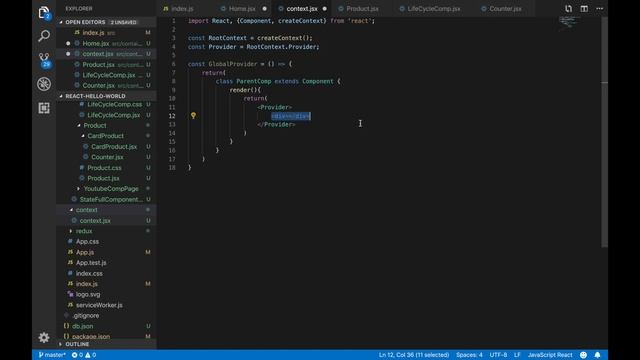
Task: Open .gitignore in the file tree
Action: [106, 316]
